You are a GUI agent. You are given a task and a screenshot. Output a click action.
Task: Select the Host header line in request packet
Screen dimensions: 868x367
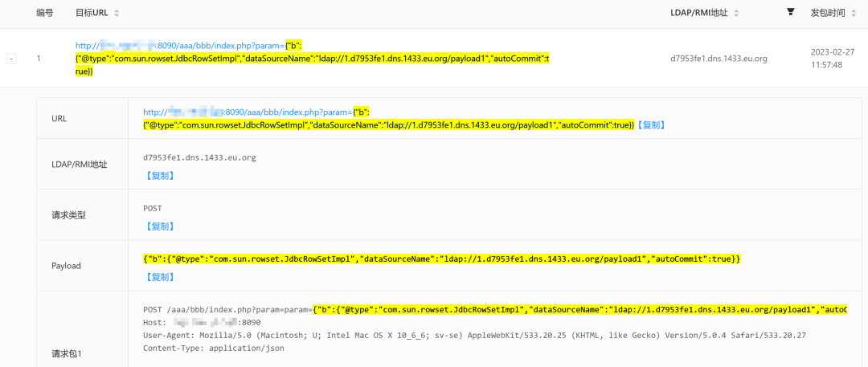202,322
